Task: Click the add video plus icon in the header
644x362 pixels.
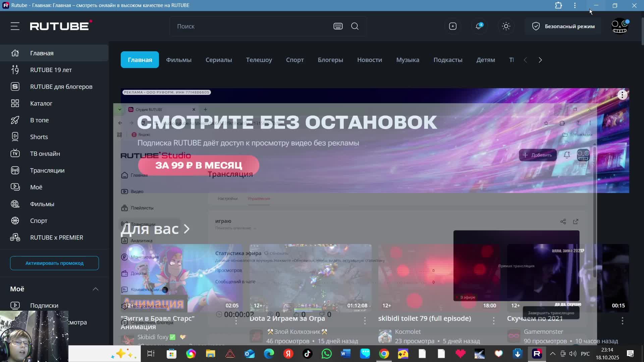Action: (x=452, y=26)
